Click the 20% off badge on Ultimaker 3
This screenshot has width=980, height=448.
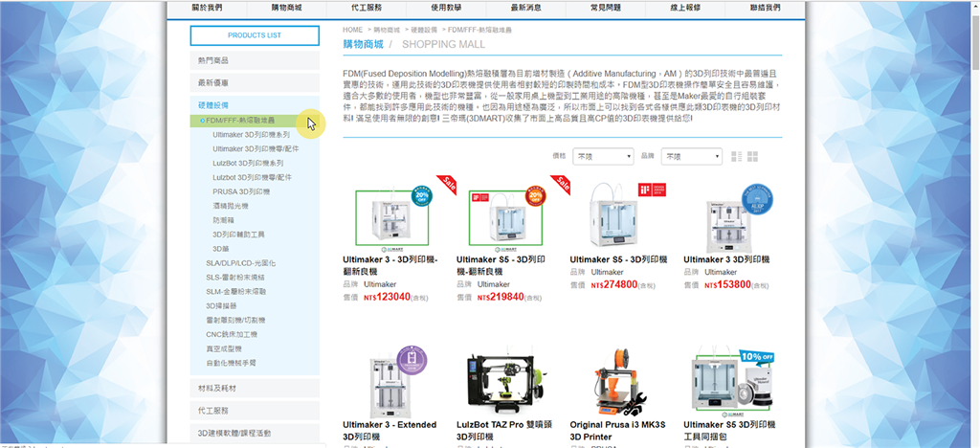tap(420, 195)
